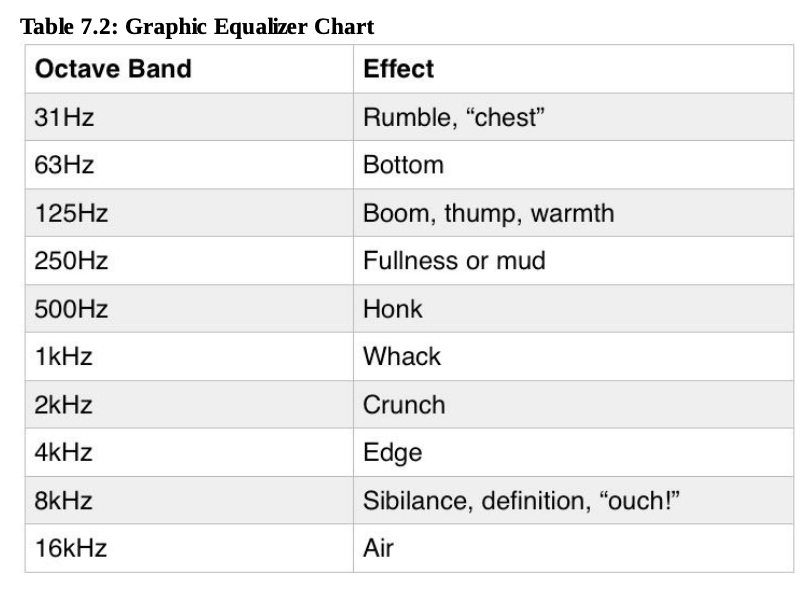812x592 pixels.
Task: Click the table title 'Graphic Equalizer Chart'
Action: pos(197,27)
